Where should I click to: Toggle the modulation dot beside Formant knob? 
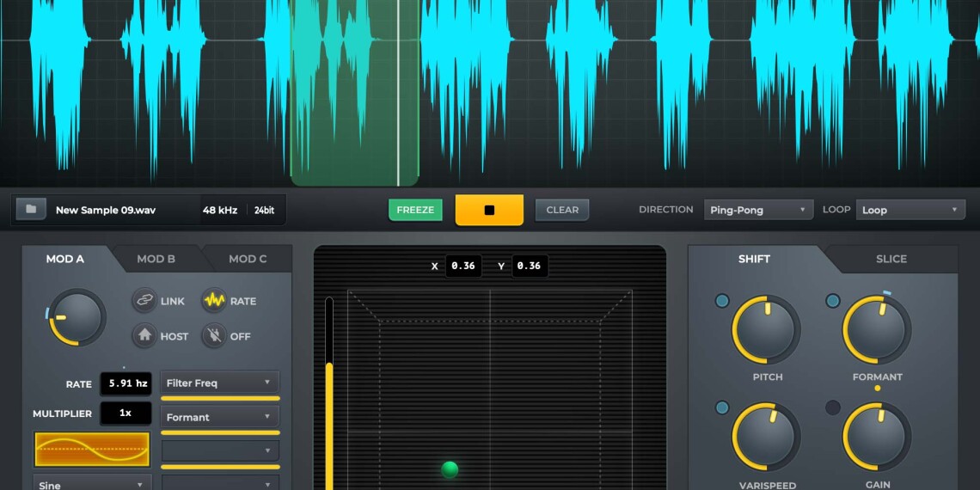[832, 301]
